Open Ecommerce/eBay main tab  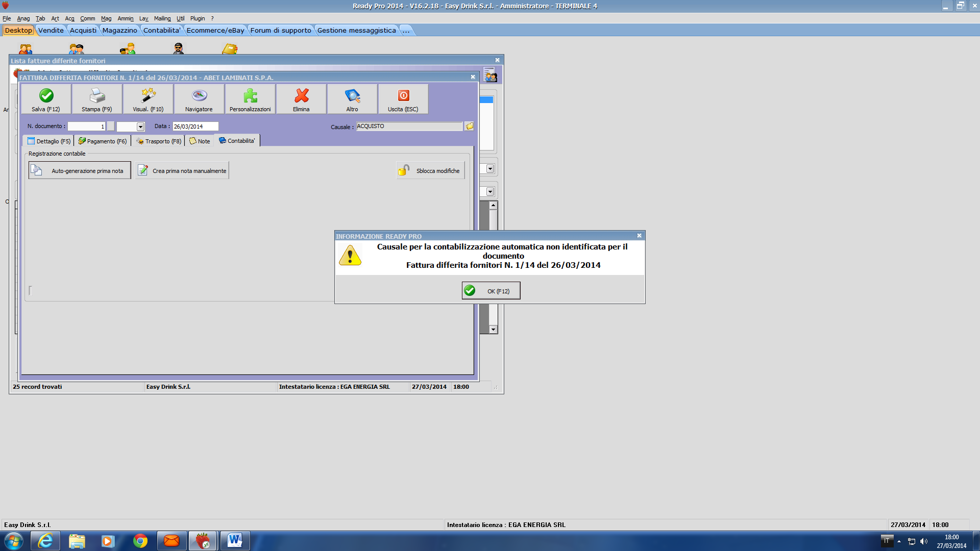[215, 30]
